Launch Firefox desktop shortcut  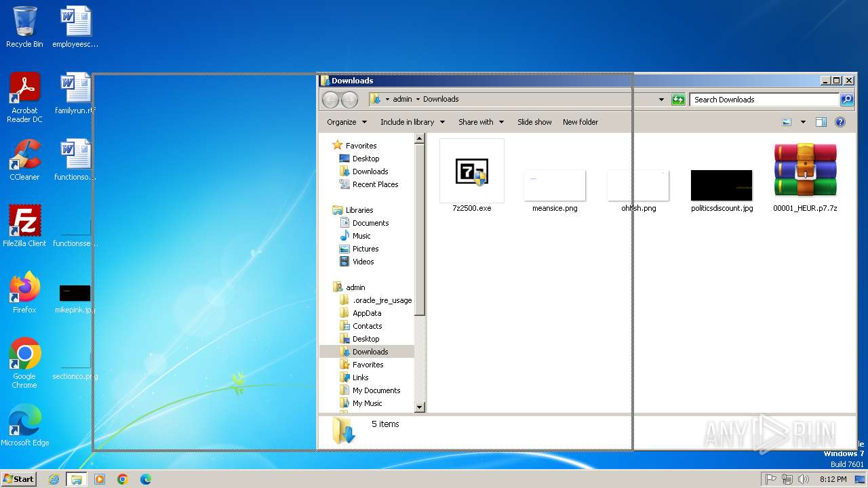(x=24, y=293)
